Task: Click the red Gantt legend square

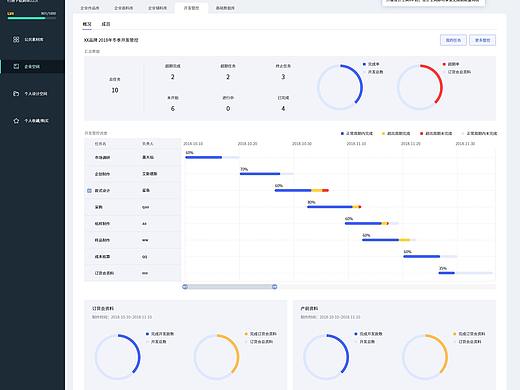Action: click(421, 134)
